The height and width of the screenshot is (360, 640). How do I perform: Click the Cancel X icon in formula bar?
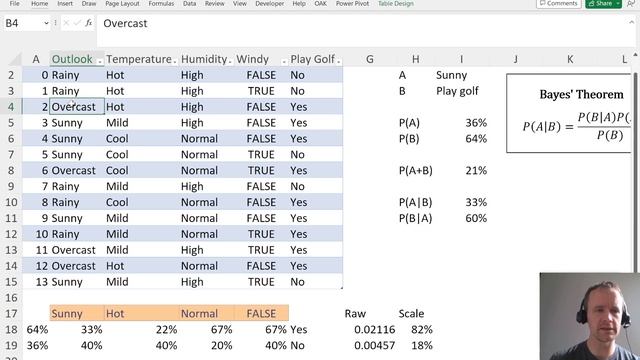tap(66, 23)
